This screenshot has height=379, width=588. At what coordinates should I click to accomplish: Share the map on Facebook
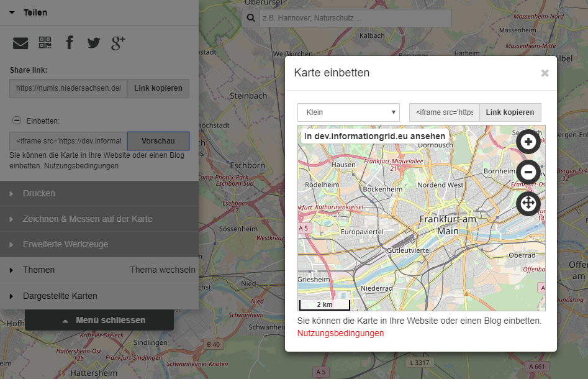point(69,42)
